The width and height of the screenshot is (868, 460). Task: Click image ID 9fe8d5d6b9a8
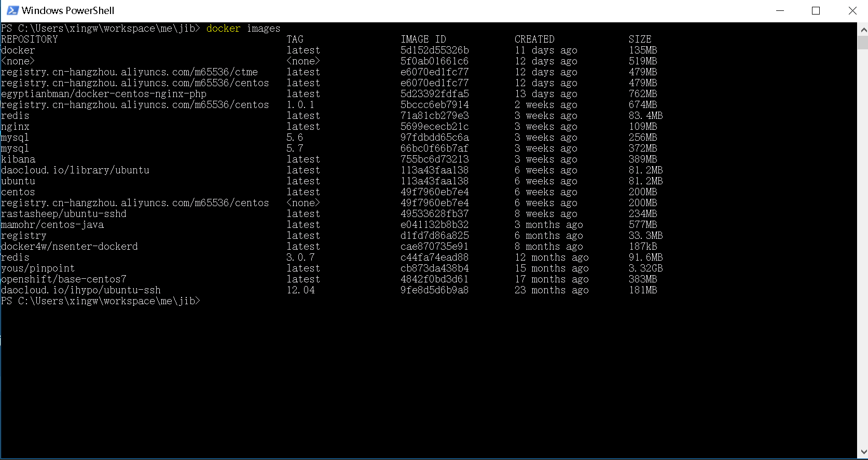click(435, 290)
